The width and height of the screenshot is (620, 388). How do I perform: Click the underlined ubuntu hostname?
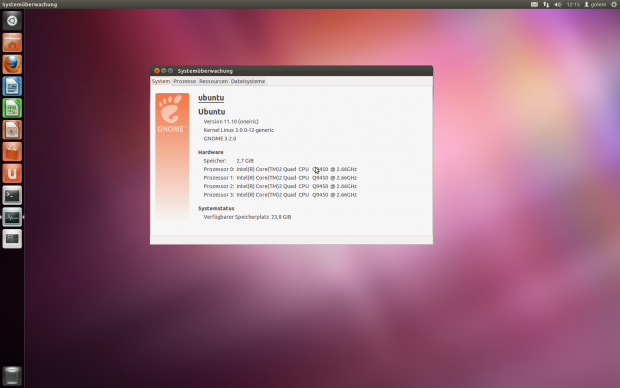click(211, 98)
